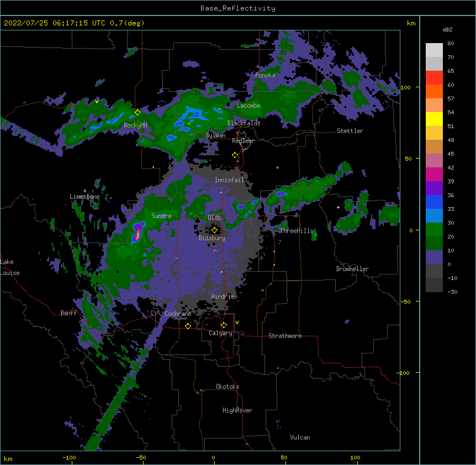Click the Stettler label

[x=350, y=131]
